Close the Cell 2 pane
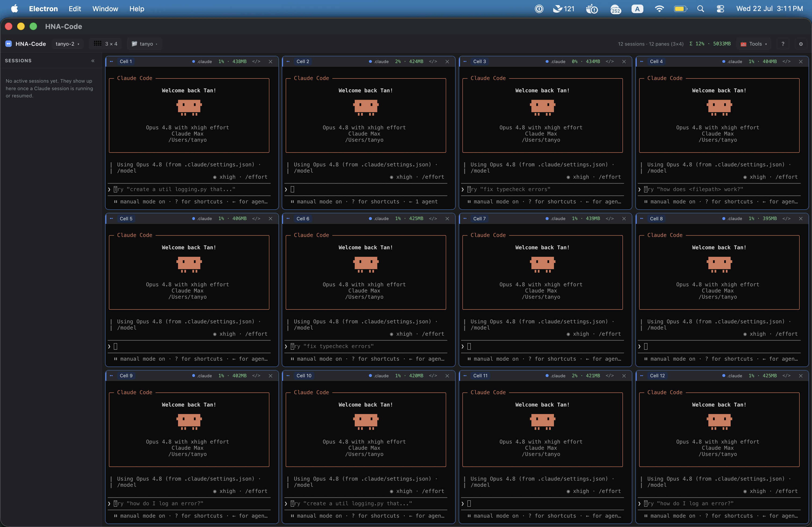The width and height of the screenshot is (812, 527). click(x=447, y=61)
